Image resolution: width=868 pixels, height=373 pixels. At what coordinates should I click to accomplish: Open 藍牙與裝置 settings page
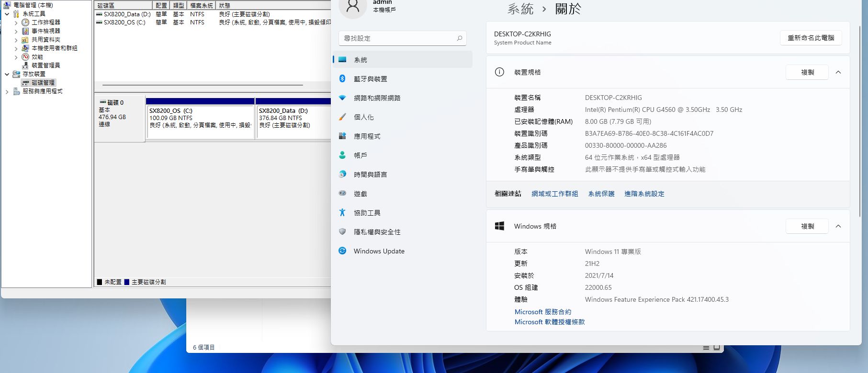(x=403, y=79)
